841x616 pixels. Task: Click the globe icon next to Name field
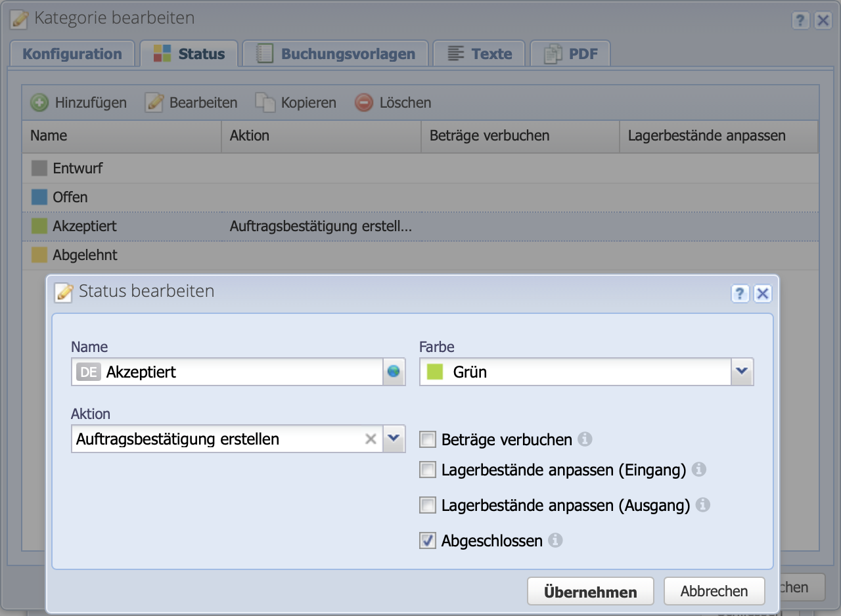pos(392,372)
